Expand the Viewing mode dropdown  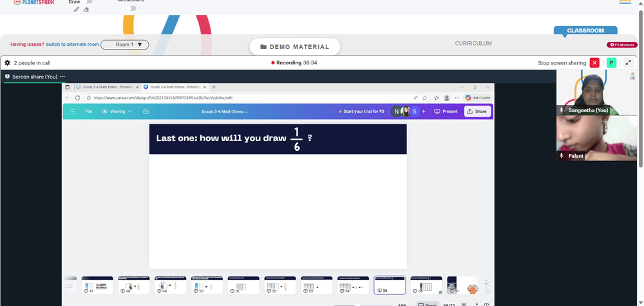click(117, 111)
